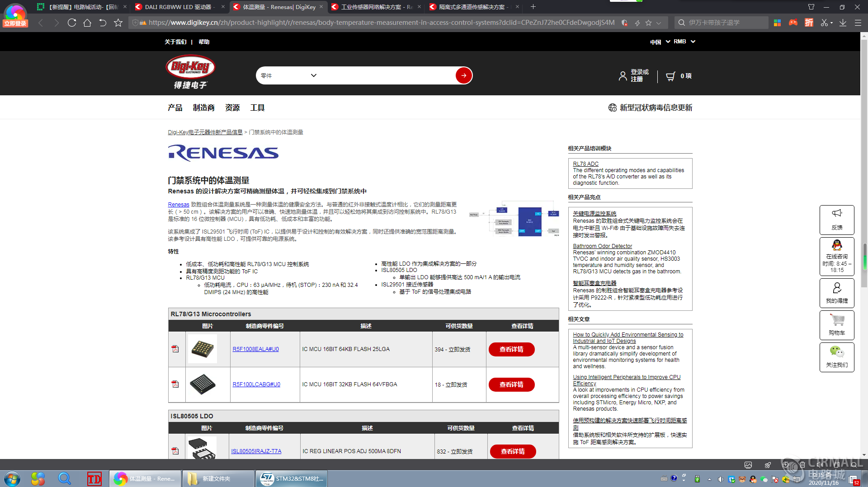Image resolution: width=868 pixels, height=487 pixels.
Task: Click the R5F1008EALA#U0 chip thumbnail
Action: click(x=202, y=349)
